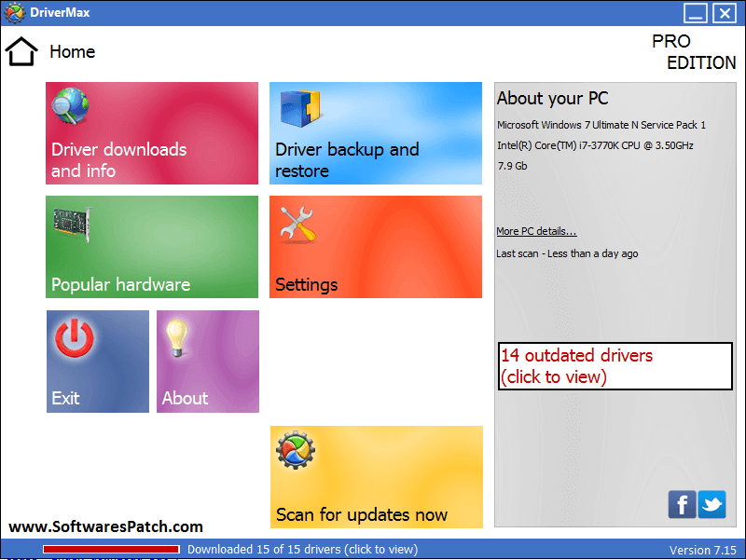
Task: View Downloaded 15 of 15 drivers status
Action: pyautogui.click(x=302, y=550)
